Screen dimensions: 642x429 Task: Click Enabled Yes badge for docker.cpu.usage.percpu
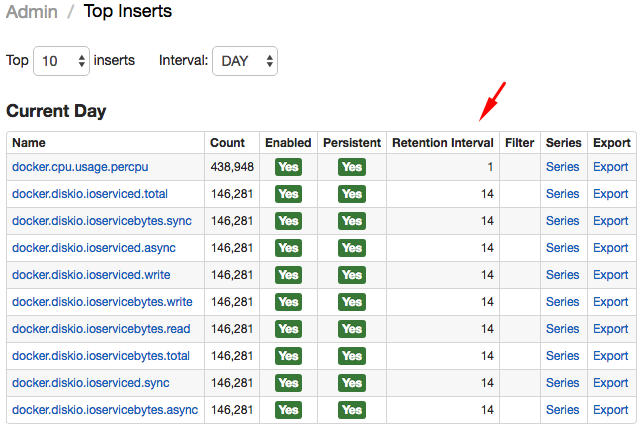288,167
